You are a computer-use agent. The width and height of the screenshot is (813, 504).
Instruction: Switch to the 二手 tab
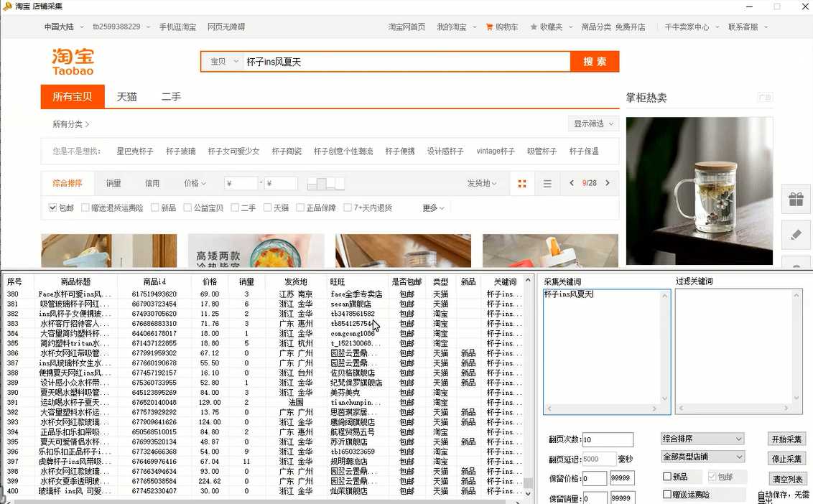pyautogui.click(x=171, y=96)
